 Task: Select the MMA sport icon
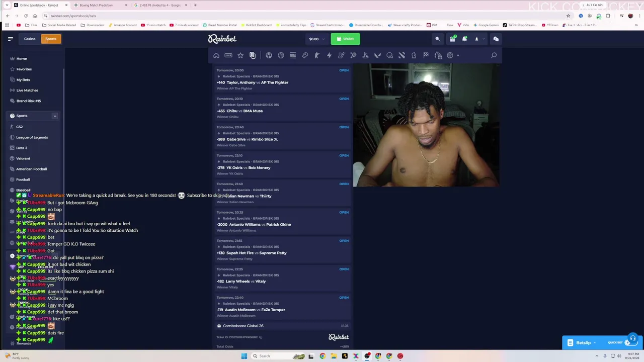293,55
